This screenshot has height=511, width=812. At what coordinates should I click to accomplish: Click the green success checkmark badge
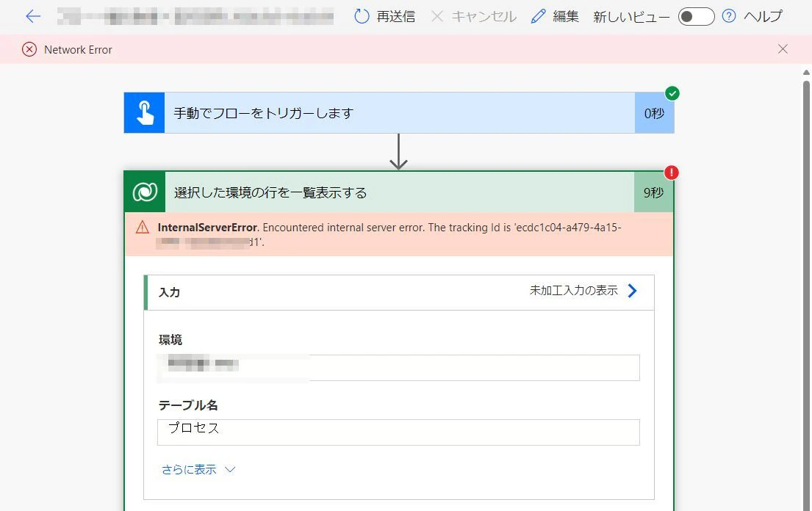tap(672, 93)
